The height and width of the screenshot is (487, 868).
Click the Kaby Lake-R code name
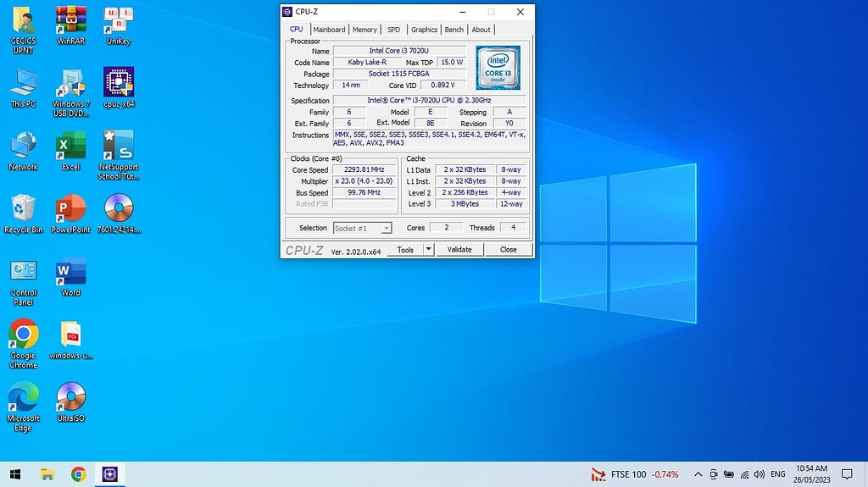(367, 62)
